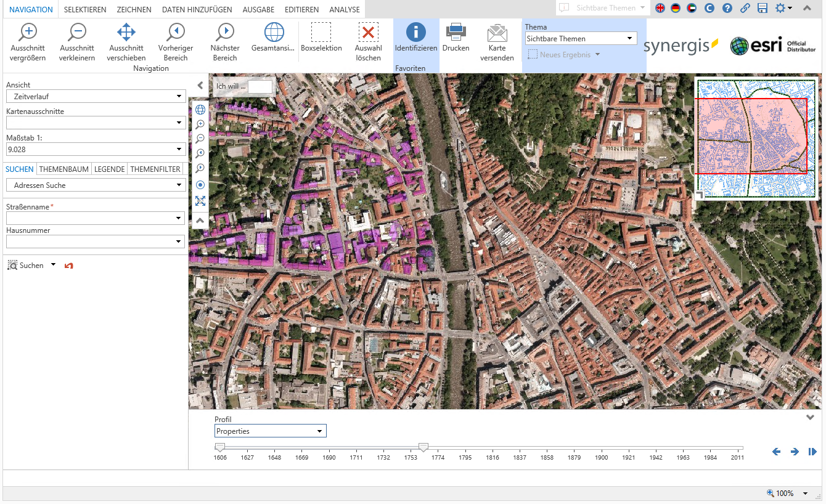Expand the Maßstab scale dropdown

[x=179, y=150]
